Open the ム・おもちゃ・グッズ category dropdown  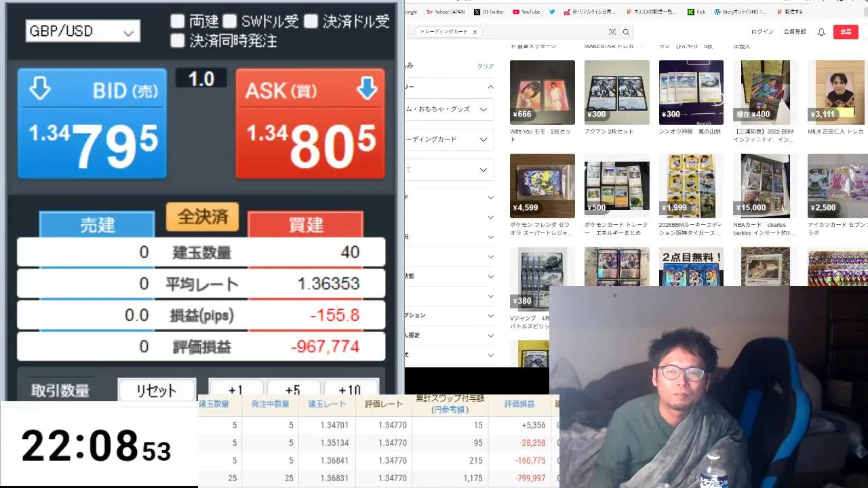pos(450,109)
